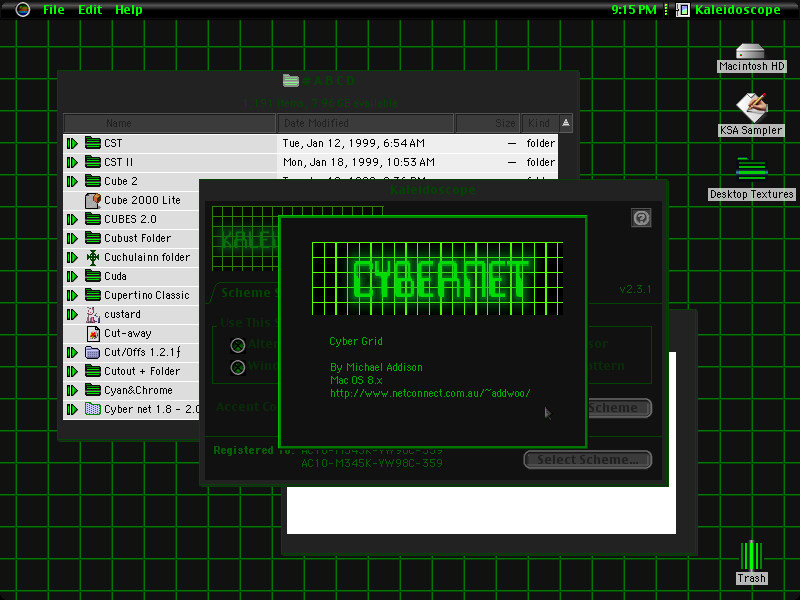Click the 'folder' kind cell for CST II
This screenshot has width=800, height=600.
[540, 162]
